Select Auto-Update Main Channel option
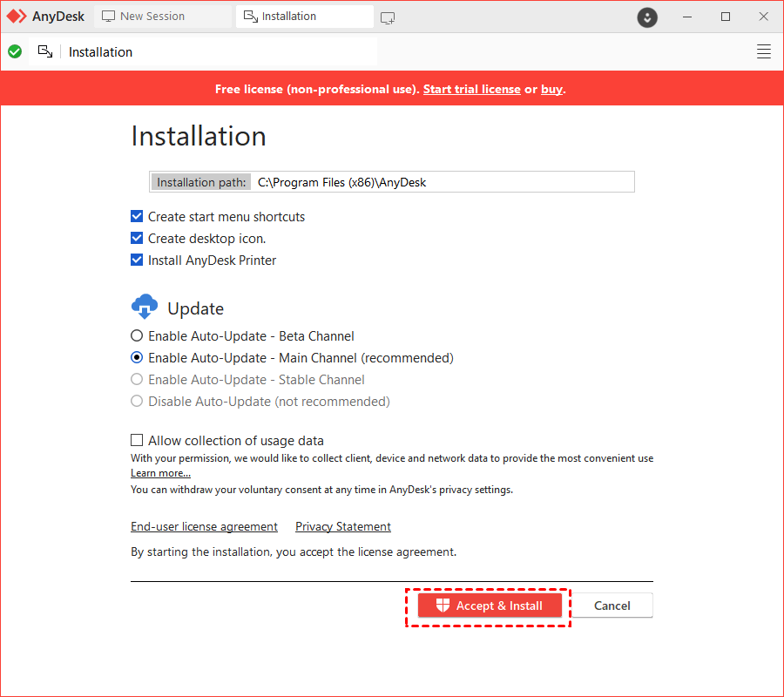 (137, 357)
